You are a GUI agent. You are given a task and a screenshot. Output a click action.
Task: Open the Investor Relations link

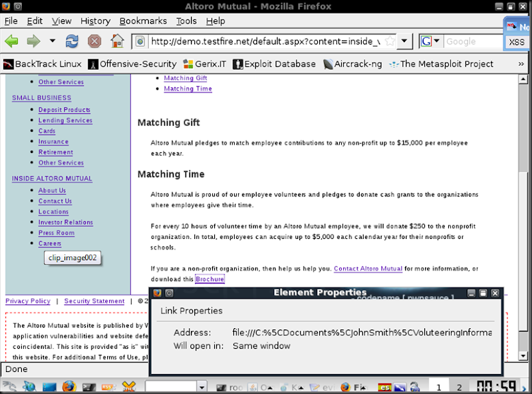[65, 222]
